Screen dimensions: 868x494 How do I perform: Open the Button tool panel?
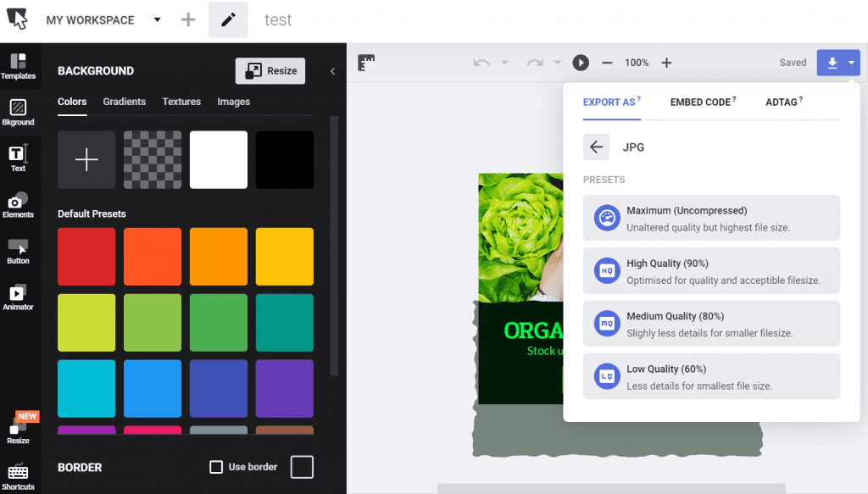pyautogui.click(x=18, y=251)
